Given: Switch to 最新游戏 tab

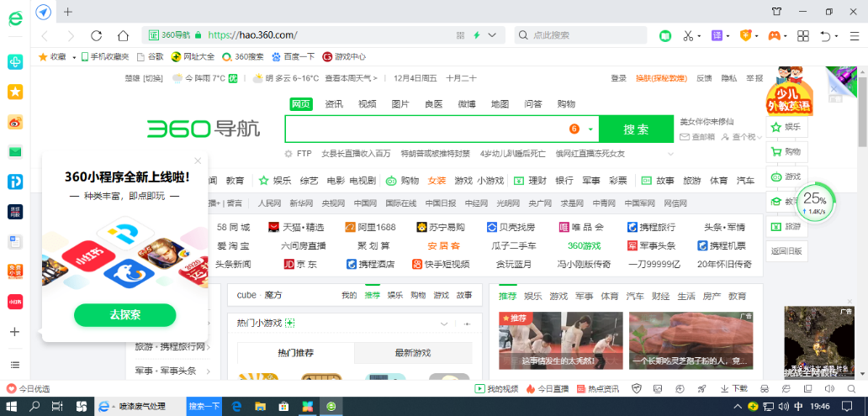Looking at the screenshot, I should tap(413, 353).
